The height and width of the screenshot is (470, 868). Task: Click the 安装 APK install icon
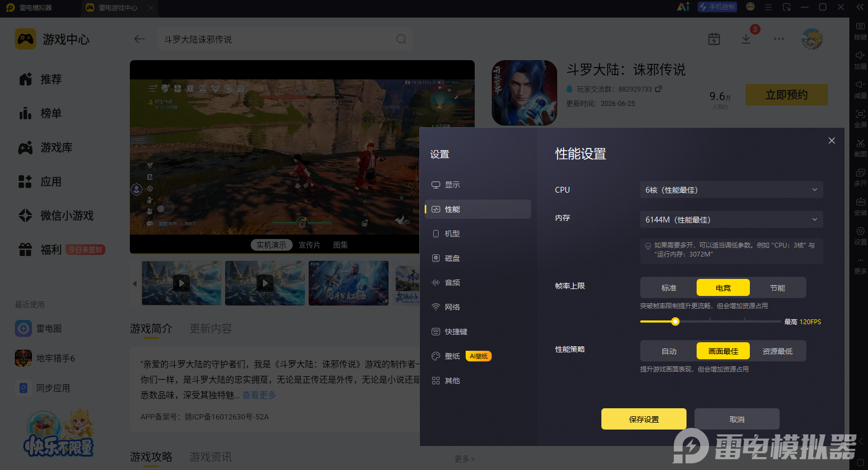(860, 207)
